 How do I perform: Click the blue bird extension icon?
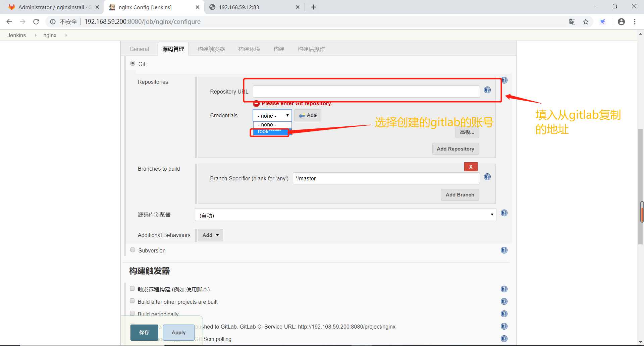603,22
